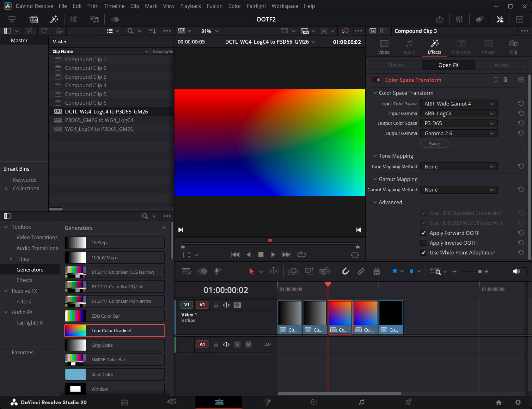The image size is (532, 409).
Task: Open the Tone Mapping Method dropdown
Action: click(459, 167)
